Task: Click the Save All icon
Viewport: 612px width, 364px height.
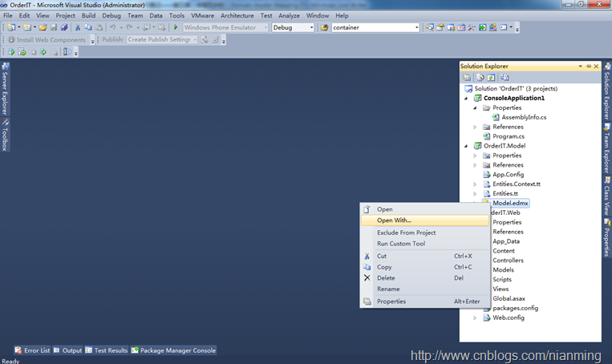Action: (x=64, y=27)
